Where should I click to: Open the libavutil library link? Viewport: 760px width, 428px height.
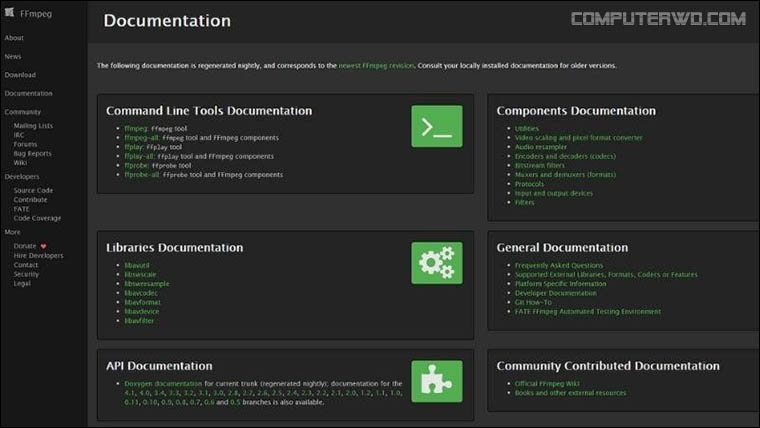pos(137,265)
